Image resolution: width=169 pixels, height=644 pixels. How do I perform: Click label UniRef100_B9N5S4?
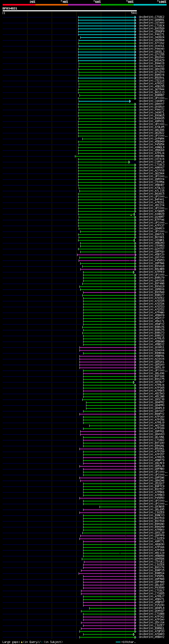[152, 573]
